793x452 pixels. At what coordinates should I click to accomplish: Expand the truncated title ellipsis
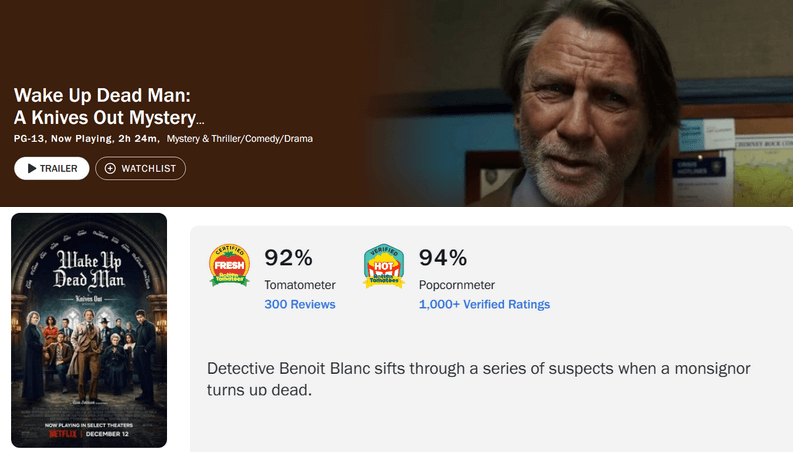pyautogui.click(x=200, y=121)
